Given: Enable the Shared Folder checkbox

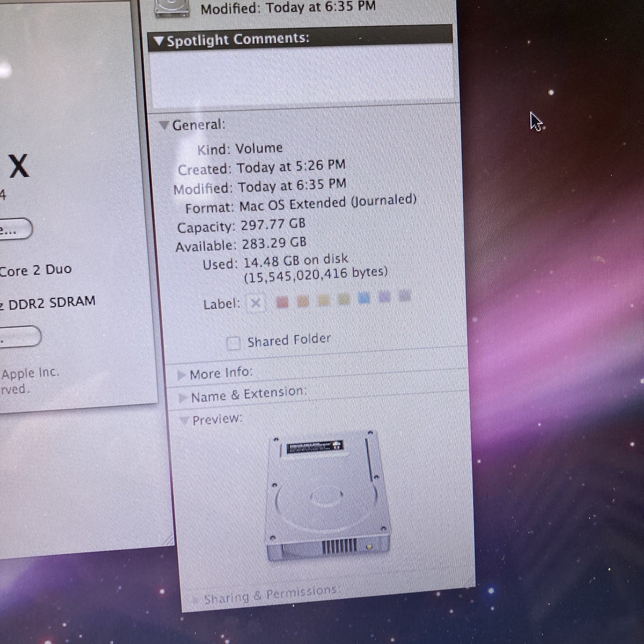Looking at the screenshot, I should [x=233, y=344].
